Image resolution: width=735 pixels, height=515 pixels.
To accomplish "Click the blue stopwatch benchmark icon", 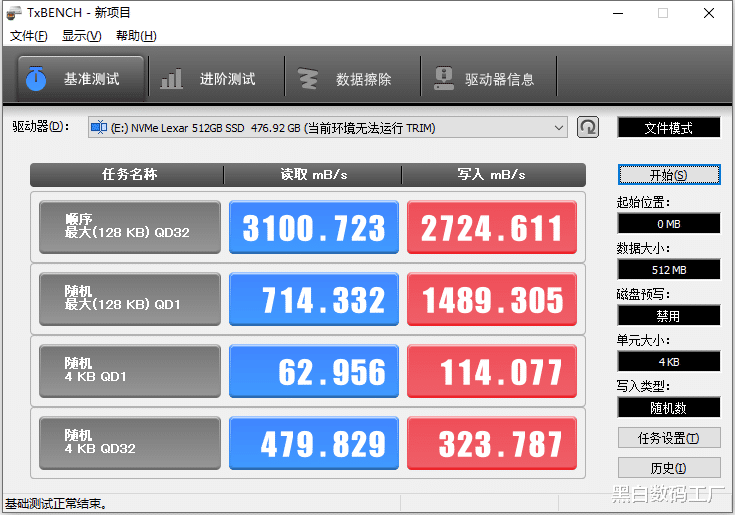I will [x=36, y=78].
